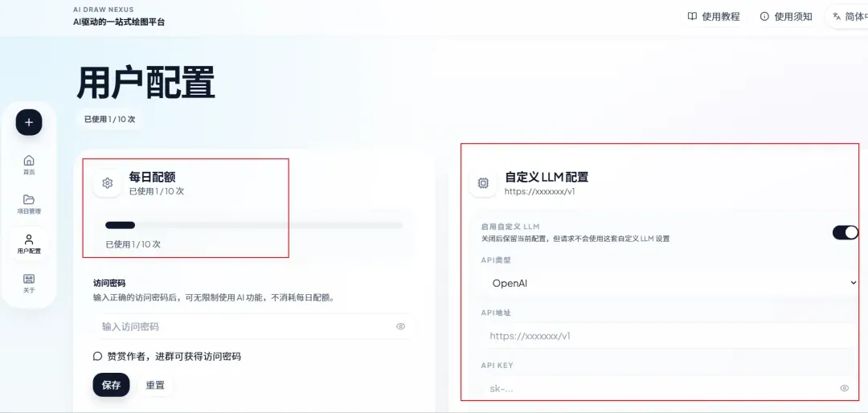Click the 已使用 1/10 次 badge under title

click(109, 119)
